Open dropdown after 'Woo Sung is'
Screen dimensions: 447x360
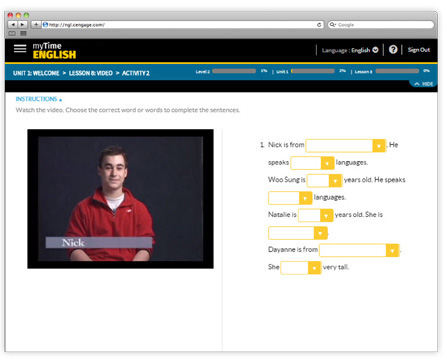click(x=324, y=181)
